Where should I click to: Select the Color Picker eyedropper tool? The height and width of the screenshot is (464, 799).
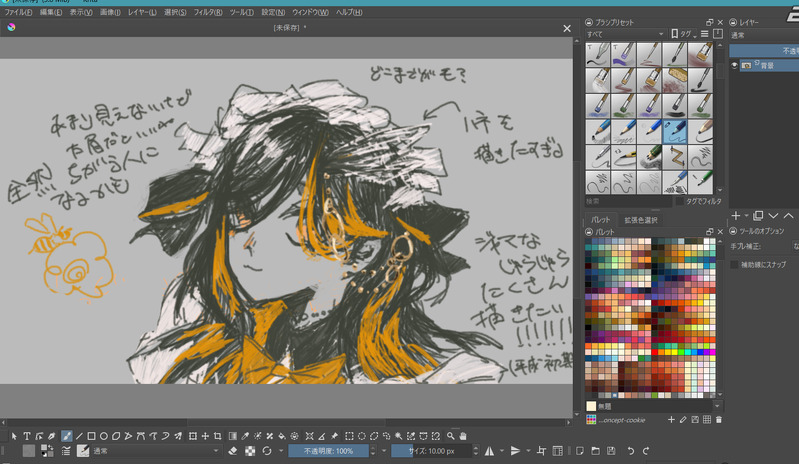[245, 436]
